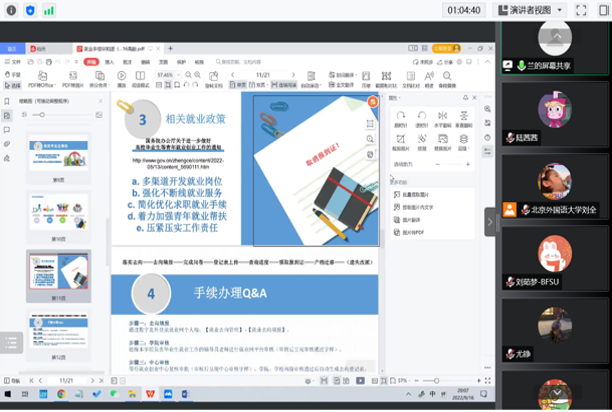Expand the collapsed participants side panel

tap(490, 220)
